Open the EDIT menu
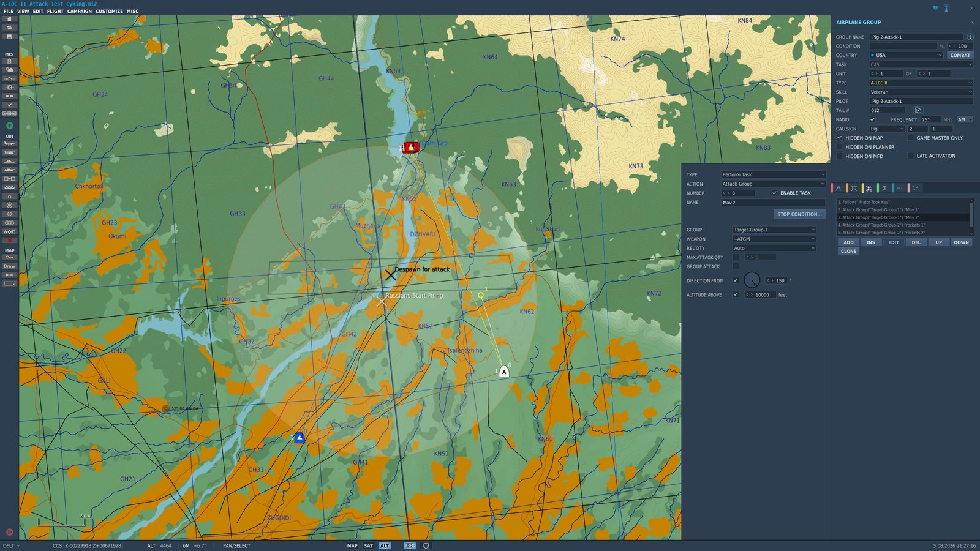This screenshot has width=980, height=551. (38, 11)
